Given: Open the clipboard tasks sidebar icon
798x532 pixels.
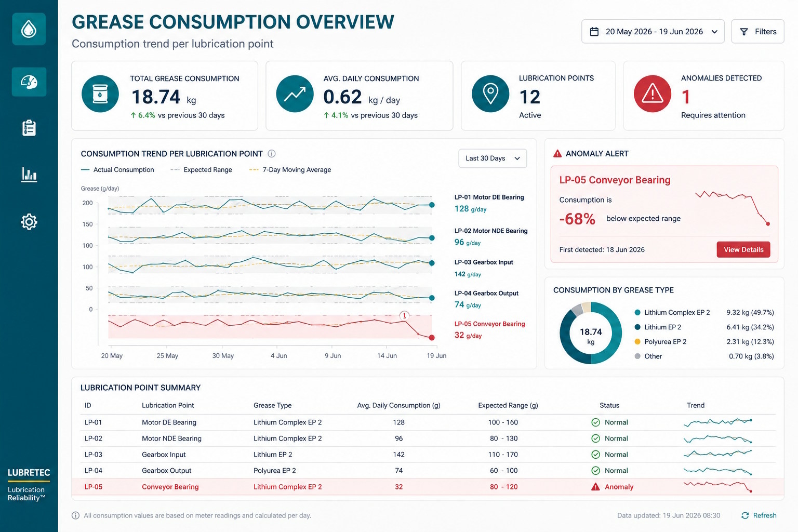Looking at the screenshot, I should tap(29, 128).
